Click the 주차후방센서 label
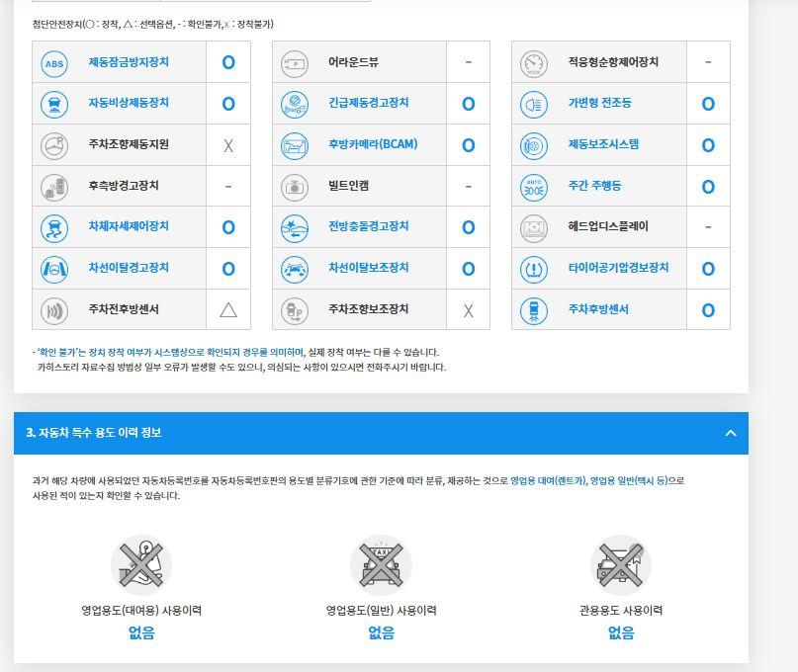The width and height of the screenshot is (798, 672). pos(597,309)
